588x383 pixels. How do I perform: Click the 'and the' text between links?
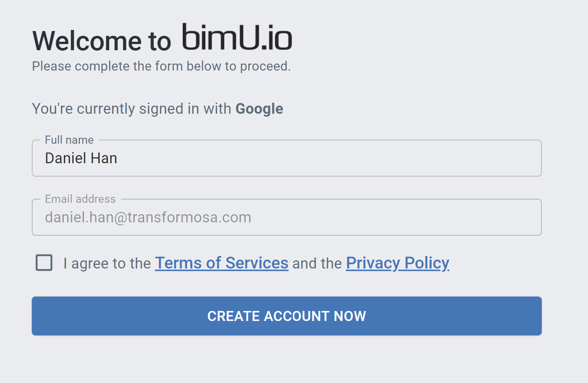point(317,263)
